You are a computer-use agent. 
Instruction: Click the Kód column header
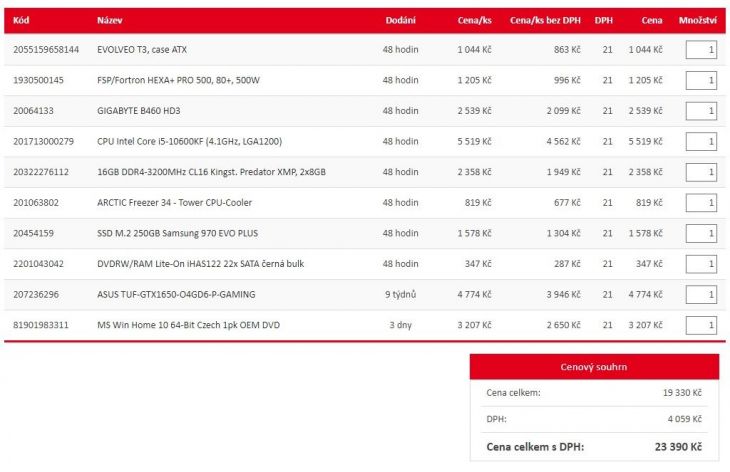[x=21, y=20]
